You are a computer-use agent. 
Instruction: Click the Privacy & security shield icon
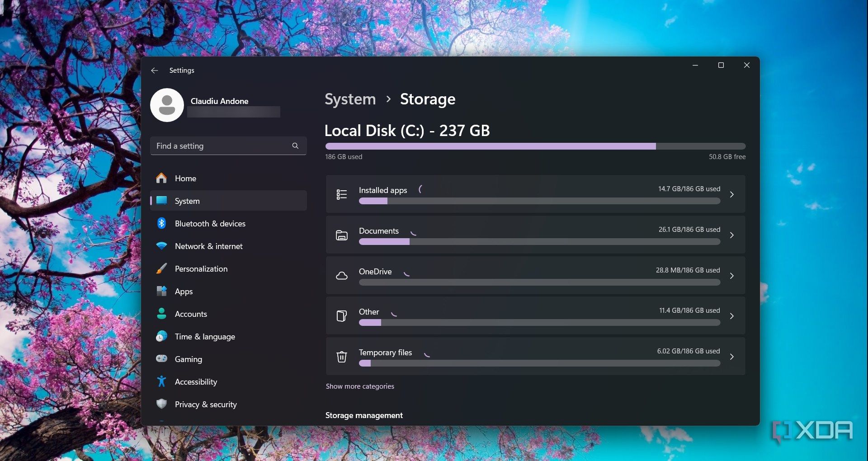coord(161,404)
